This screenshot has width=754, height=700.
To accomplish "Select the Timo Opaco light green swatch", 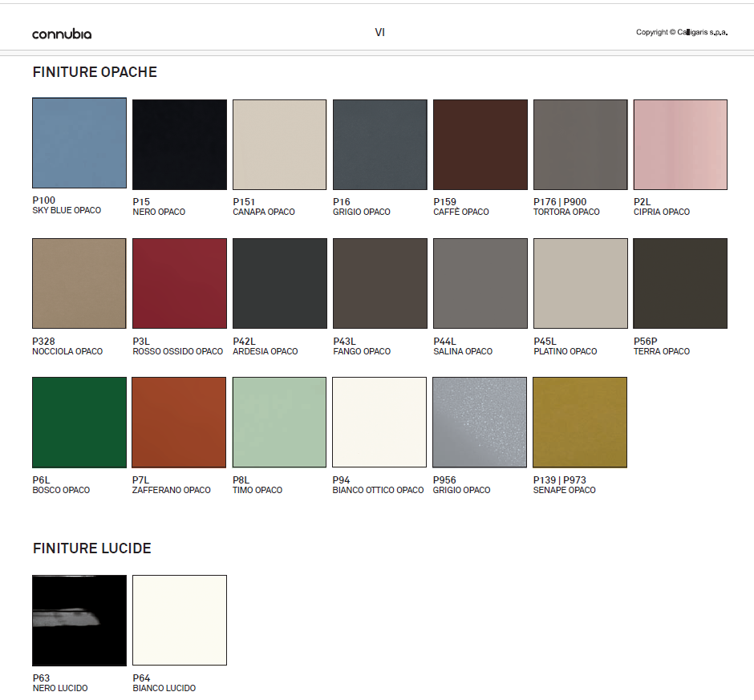I will [279, 422].
